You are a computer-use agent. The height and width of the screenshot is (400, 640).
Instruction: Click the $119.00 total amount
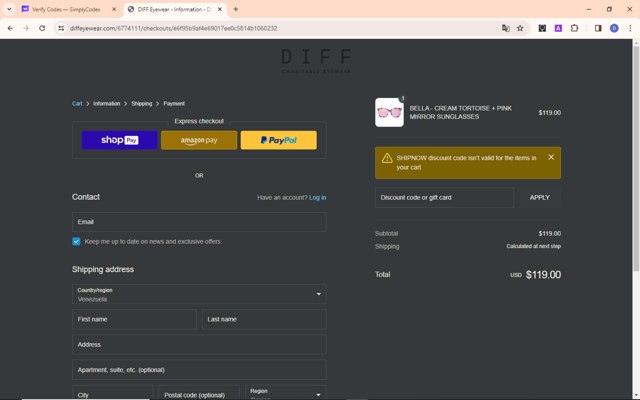tap(543, 275)
